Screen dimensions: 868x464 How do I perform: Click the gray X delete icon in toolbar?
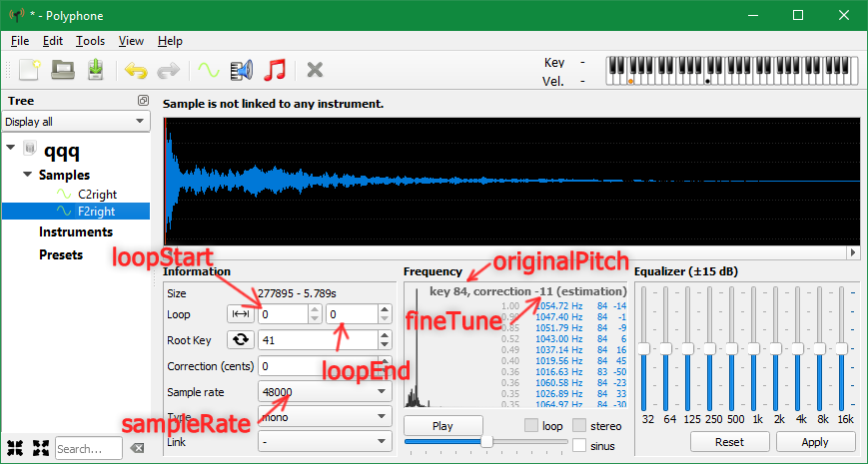(x=315, y=70)
